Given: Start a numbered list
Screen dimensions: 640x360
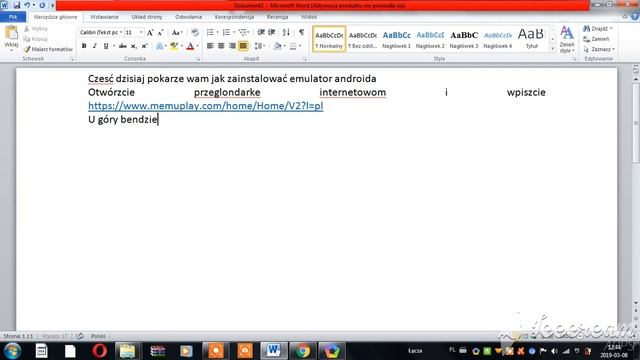Looking at the screenshot, I should pyautogui.click(x=227, y=32).
